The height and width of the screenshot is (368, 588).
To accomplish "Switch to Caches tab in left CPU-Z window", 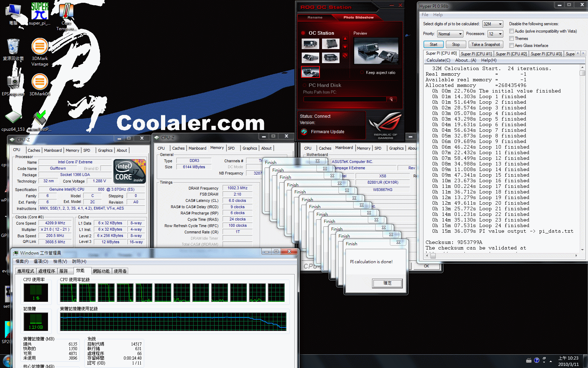I will coord(34,150).
